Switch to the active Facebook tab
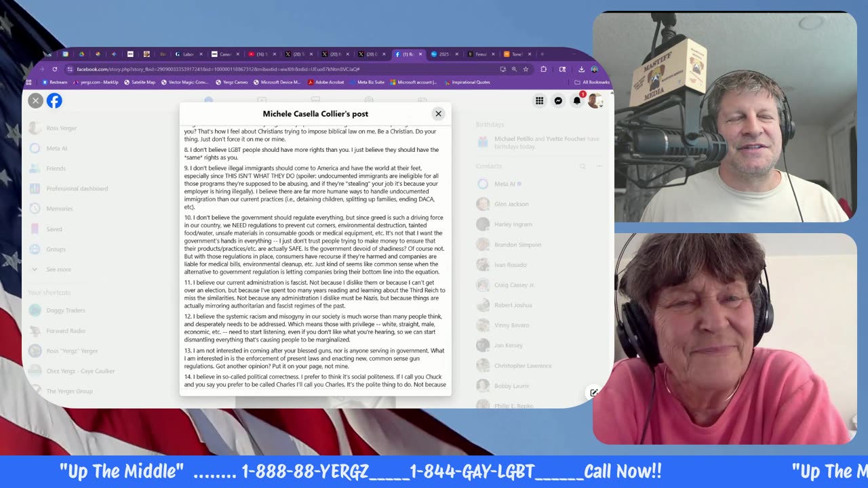Image resolution: width=868 pixels, height=488 pixels. pos(408,54)
